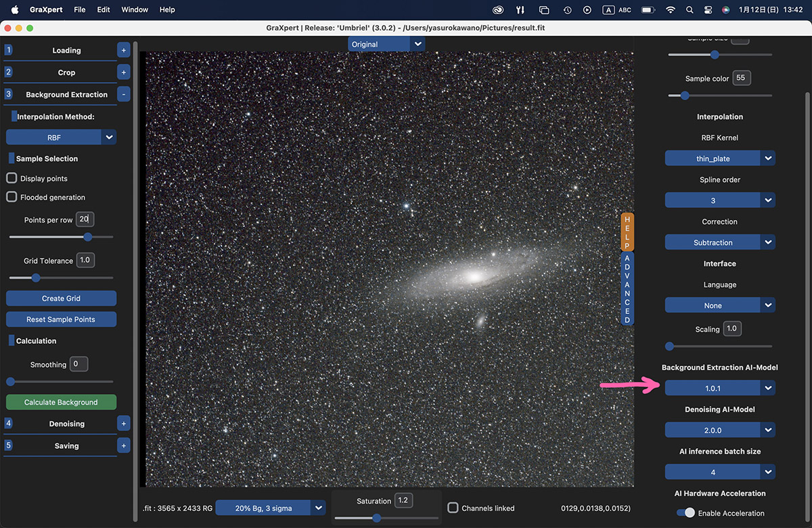Open the Denoising AI-Model 2.0.0 dropdown

click(720, 430)
